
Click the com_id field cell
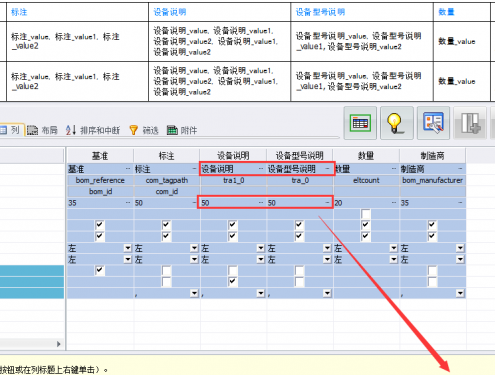tap(167, 192)
